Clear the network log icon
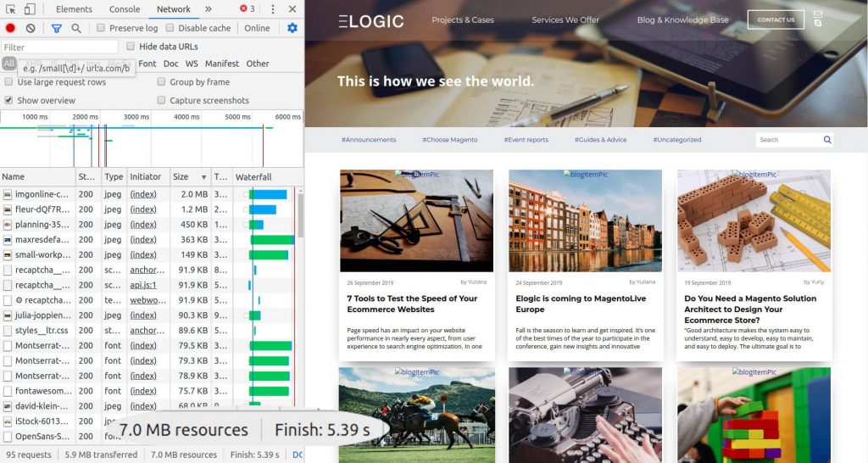Image resolution: width=868 pixels, height=463 pixels. 31,28
